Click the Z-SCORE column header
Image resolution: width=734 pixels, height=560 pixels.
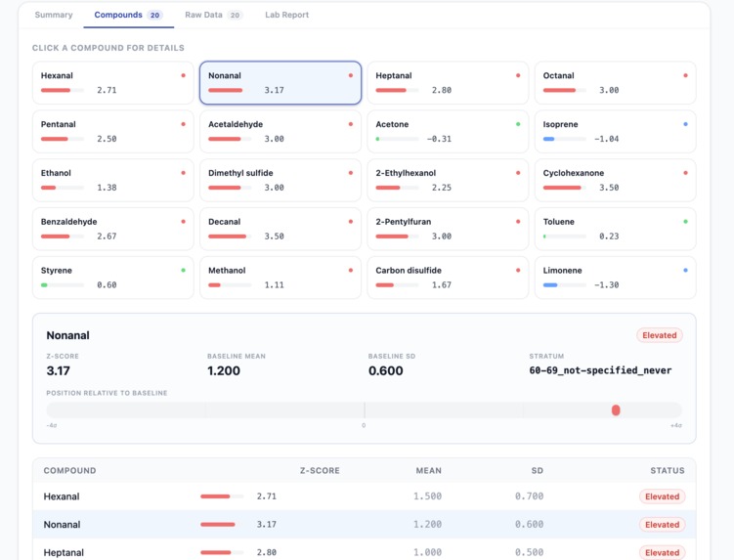pos(320,470)
